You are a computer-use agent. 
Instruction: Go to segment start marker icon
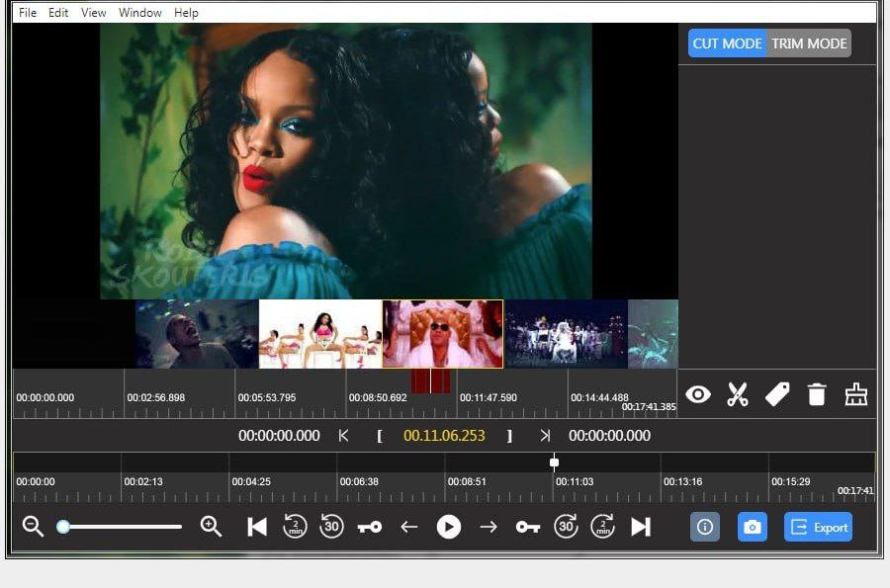[x=343, y=436]
